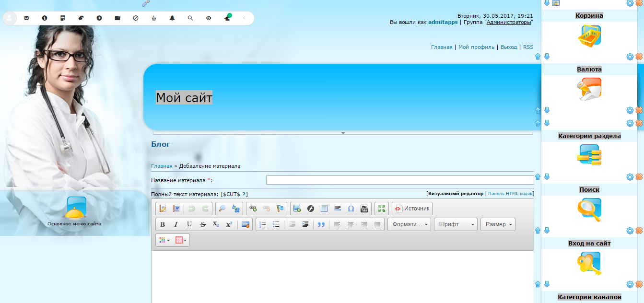This screenshot has height=303, width=644.
Task: Insert a YouTube video in the editor
Action: pos(364,208)
